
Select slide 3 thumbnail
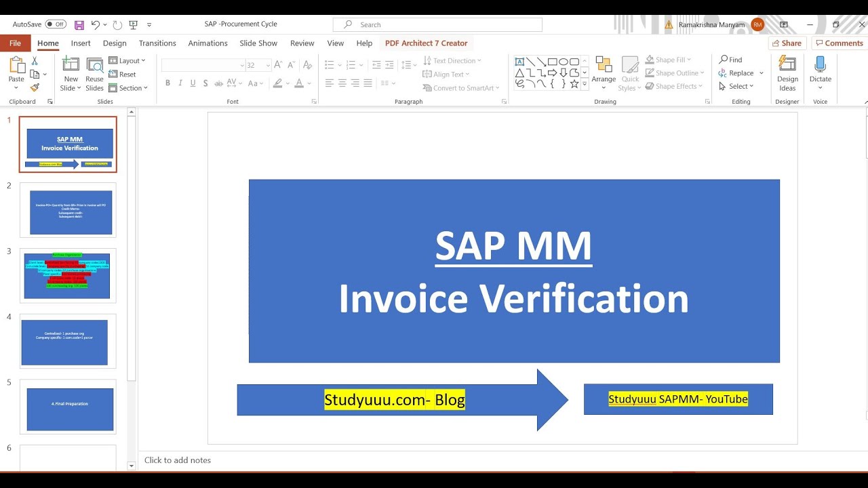click(x=68, y=274)
